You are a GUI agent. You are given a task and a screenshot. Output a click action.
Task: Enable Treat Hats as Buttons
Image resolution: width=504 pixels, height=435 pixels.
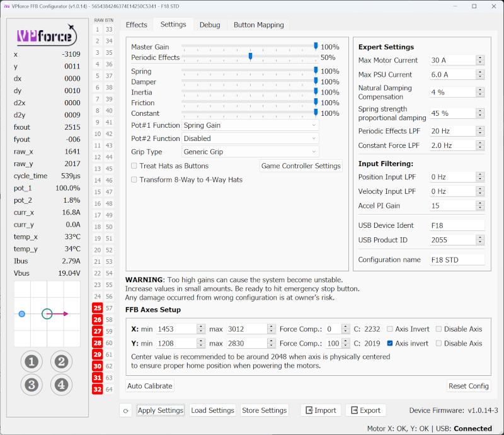pyautogui.click(x=134, y=166)
